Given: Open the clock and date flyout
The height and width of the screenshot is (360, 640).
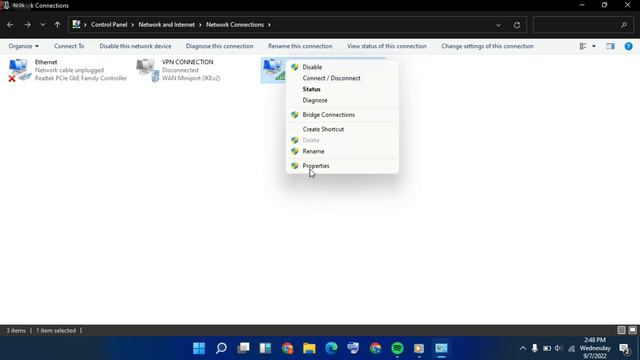Looking at the screenshot, I should [x=595, y=348].
